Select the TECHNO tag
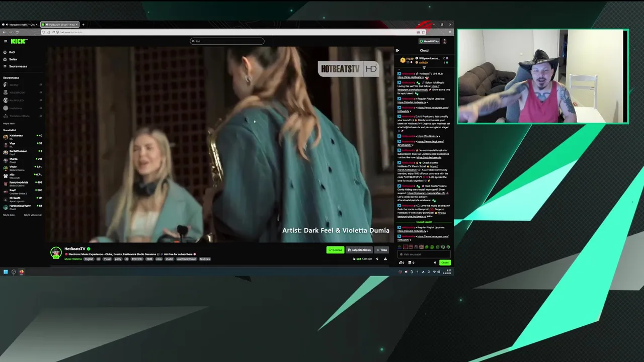The image size is (644, 362). click(137, 259)
